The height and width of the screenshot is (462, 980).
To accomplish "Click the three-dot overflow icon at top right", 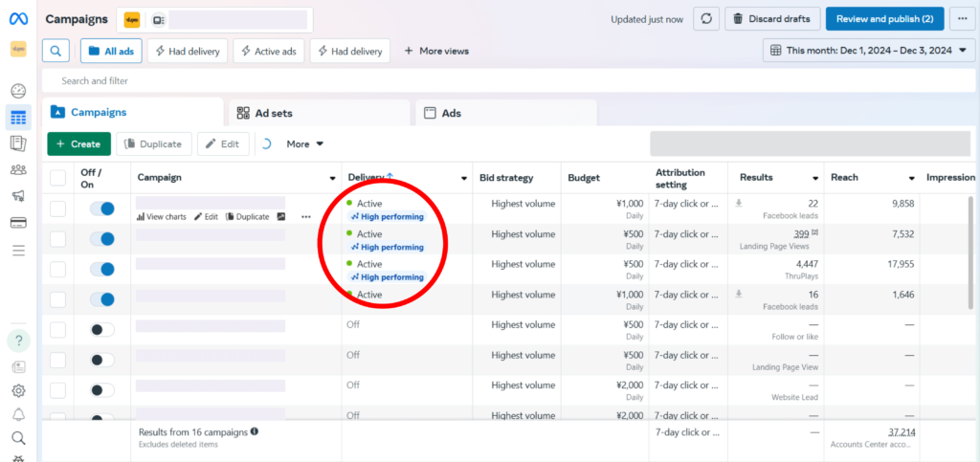I will click(x=962, y=18).
